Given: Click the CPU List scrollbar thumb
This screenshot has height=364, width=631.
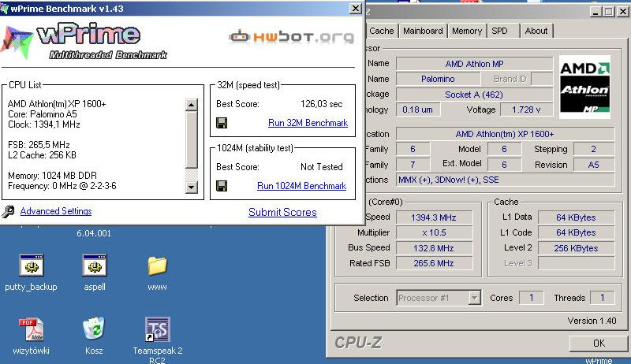Looking at the screenshot, I should tap(191, 139).
